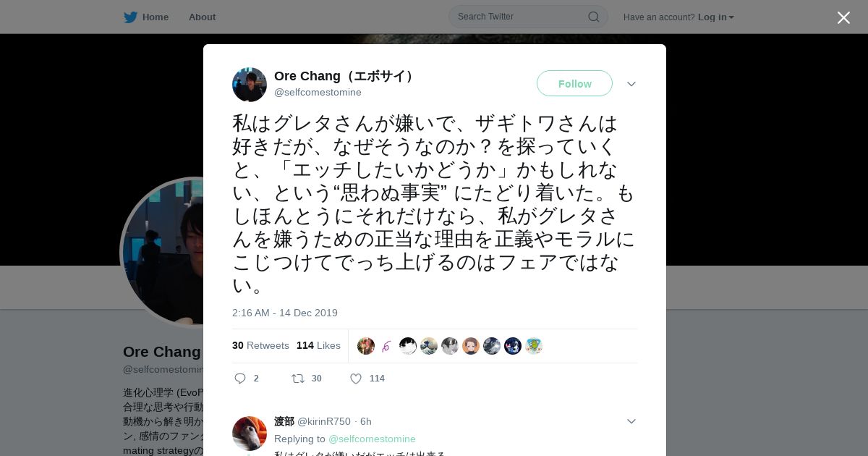
Task: Open 渡部's reply avatar
Action: 250,434
